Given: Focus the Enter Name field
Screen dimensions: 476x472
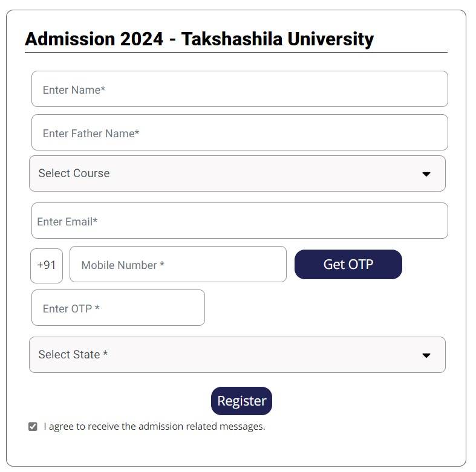Looking at the screenshot, I should [240, 89].
